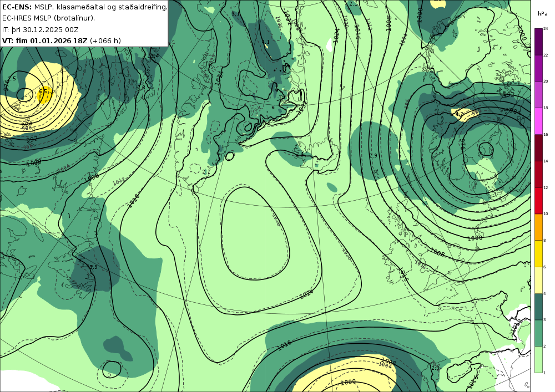Click the 12–14 hPa crimson legend swatch
Screen dimensions: 555x392
(x=539, y=174)
